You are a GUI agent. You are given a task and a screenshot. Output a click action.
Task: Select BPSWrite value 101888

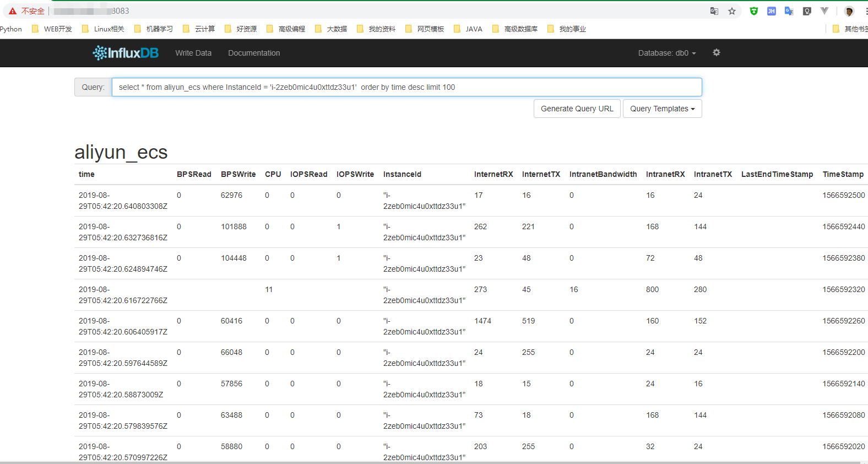point(234,226)
